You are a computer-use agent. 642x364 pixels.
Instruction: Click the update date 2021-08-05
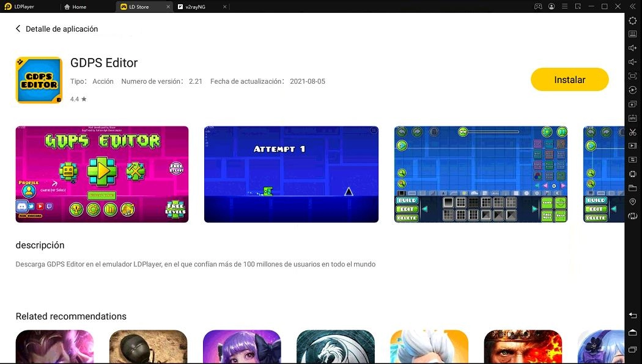308,81
